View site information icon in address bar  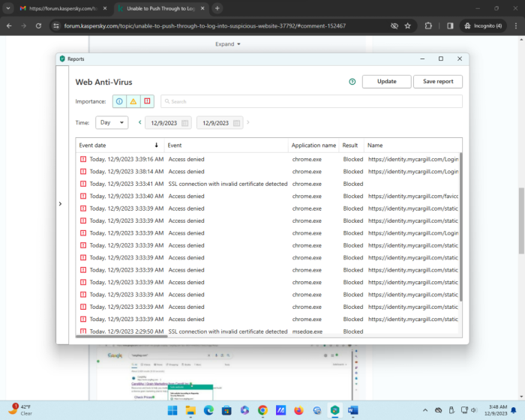(56, 25)
